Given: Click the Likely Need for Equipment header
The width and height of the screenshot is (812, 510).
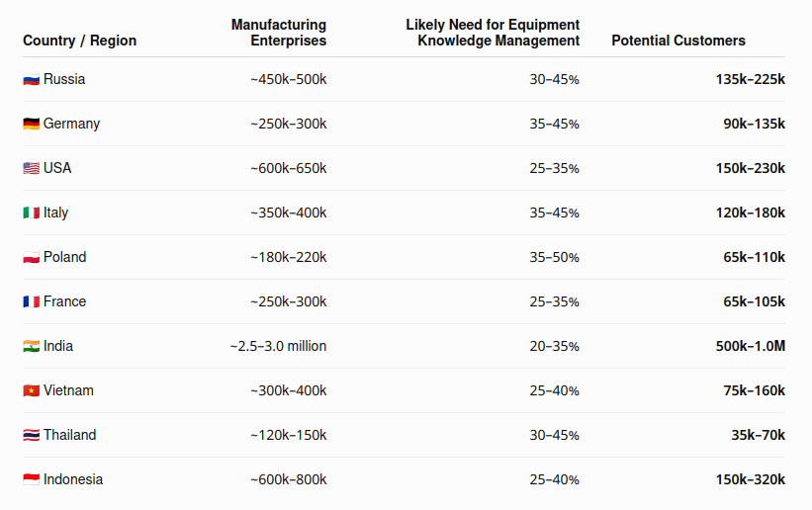Looking at the screenshot, I should 493,25.
